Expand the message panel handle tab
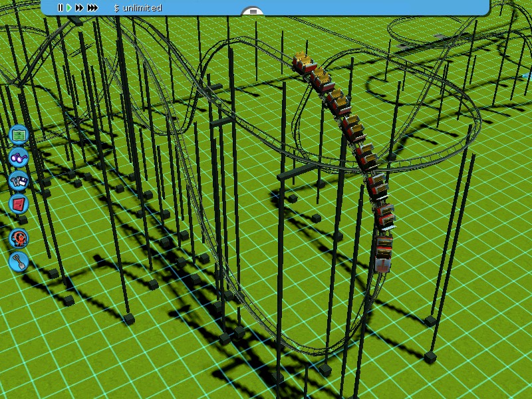The width and height of the screenshot is (532, 399). (x=253, y=11)
